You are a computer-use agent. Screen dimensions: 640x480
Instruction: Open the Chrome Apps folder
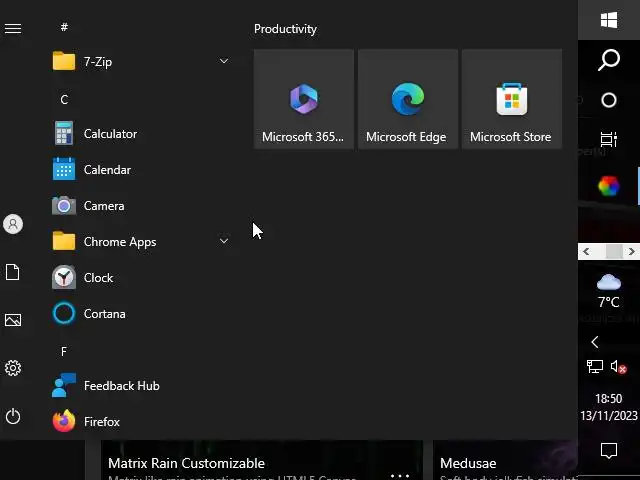[x=141, y=241]
